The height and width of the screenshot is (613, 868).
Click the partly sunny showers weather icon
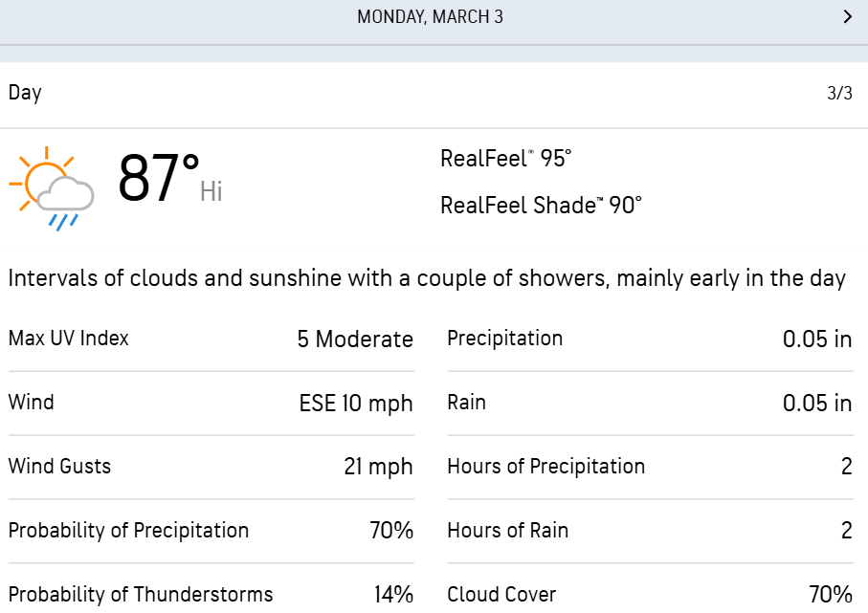pos(52,188)
